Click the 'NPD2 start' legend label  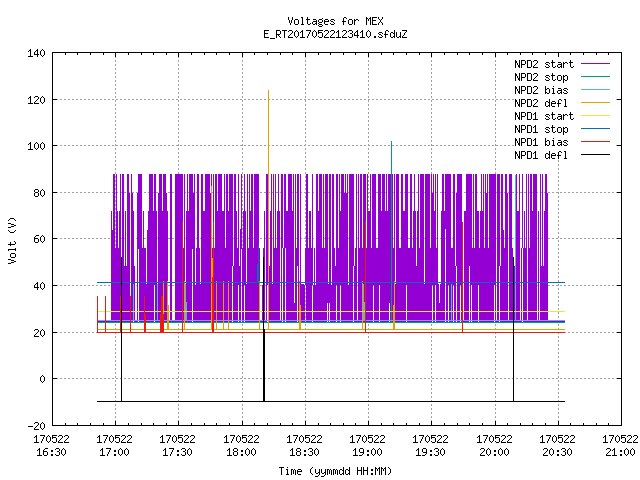[x=544, y=64]
